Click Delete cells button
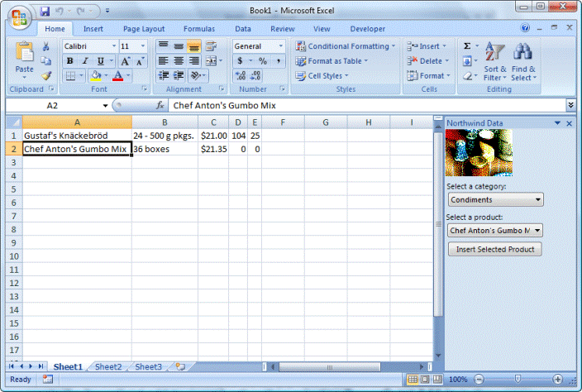The image size is (582, 392). [428, 61]
